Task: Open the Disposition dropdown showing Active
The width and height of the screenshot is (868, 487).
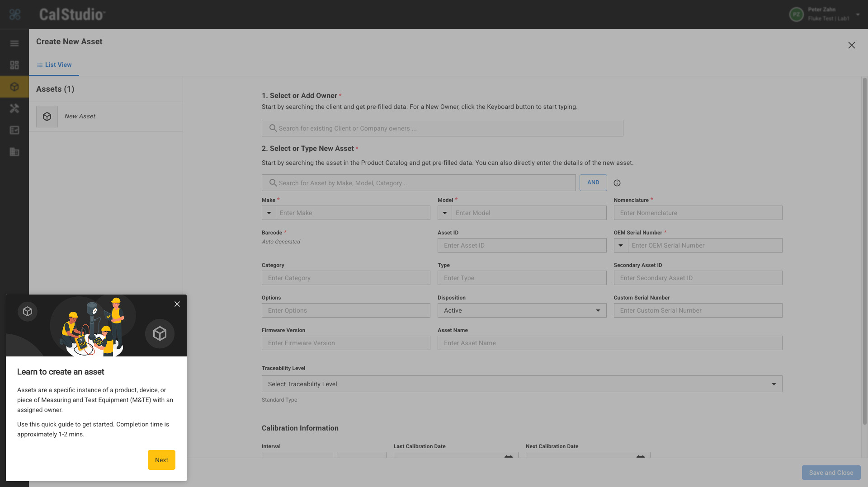Action: [x=522, y=310]
